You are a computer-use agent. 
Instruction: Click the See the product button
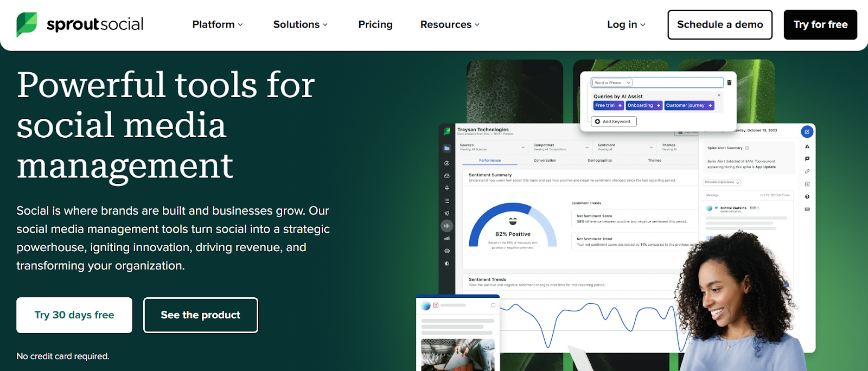[x=201, y=315]
